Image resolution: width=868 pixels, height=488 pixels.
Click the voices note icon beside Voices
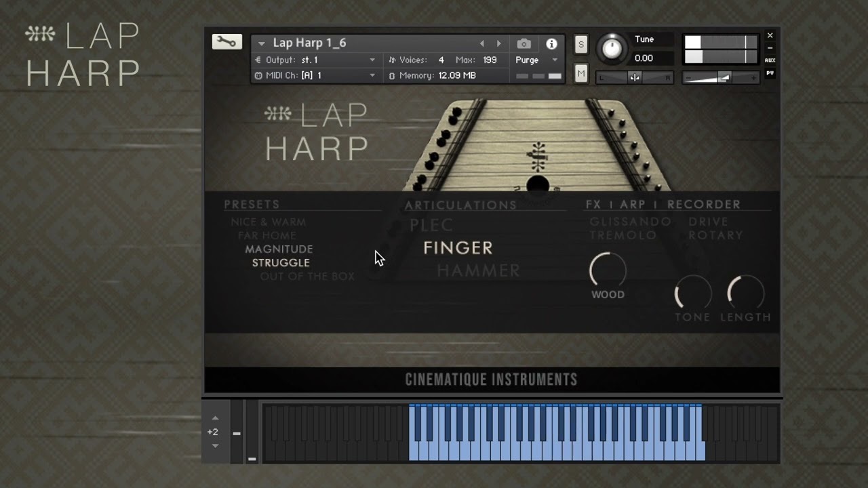tap(392, 60)
